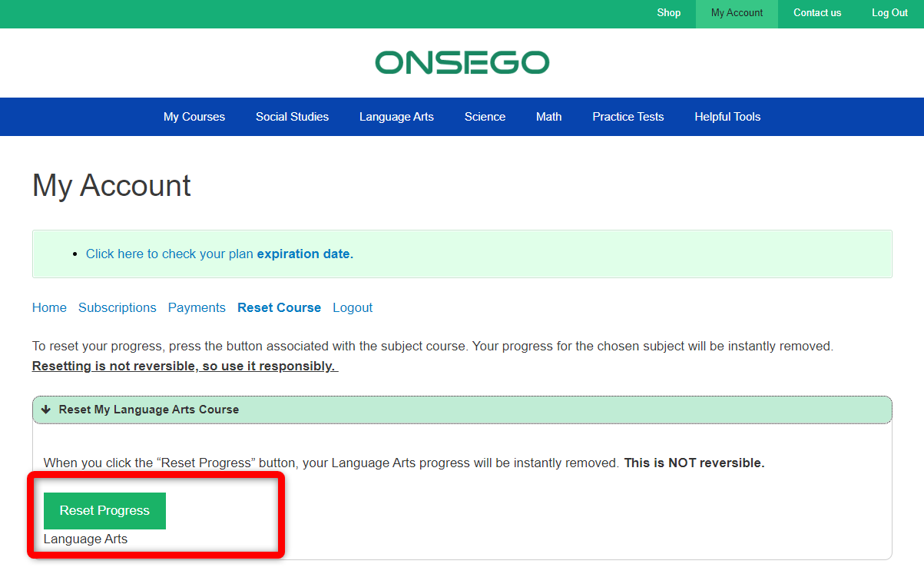This screenshot has width=924, height=574.
Task: Select My Account in the top bar
Action: (737, 13)
